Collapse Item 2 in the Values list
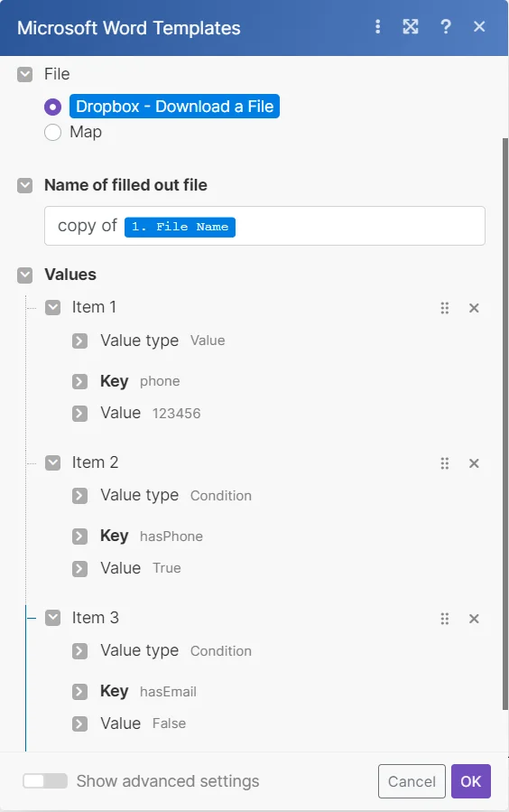This screenshot has height=812, width=509. [x=52, y=463]
